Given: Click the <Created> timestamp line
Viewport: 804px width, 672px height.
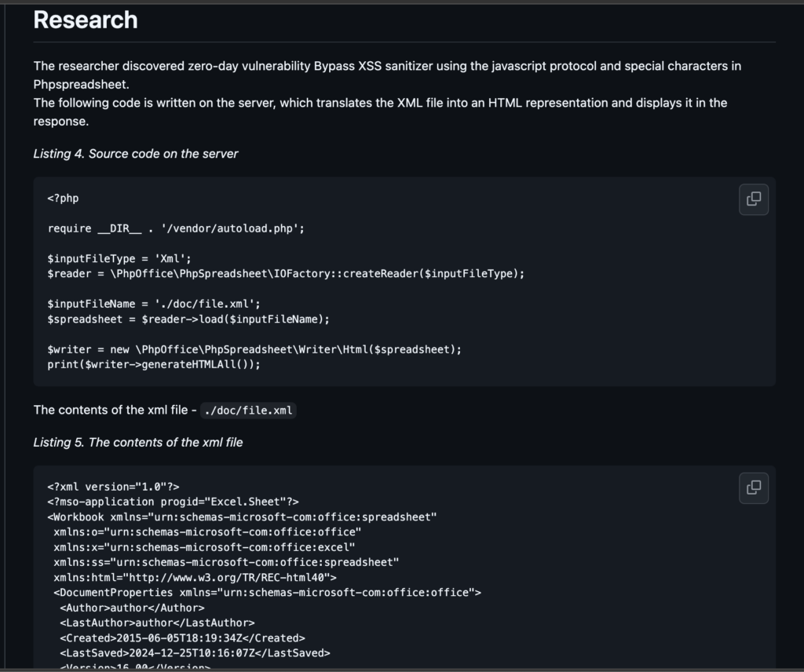Looking at the screenshot, I should point(182,638).
